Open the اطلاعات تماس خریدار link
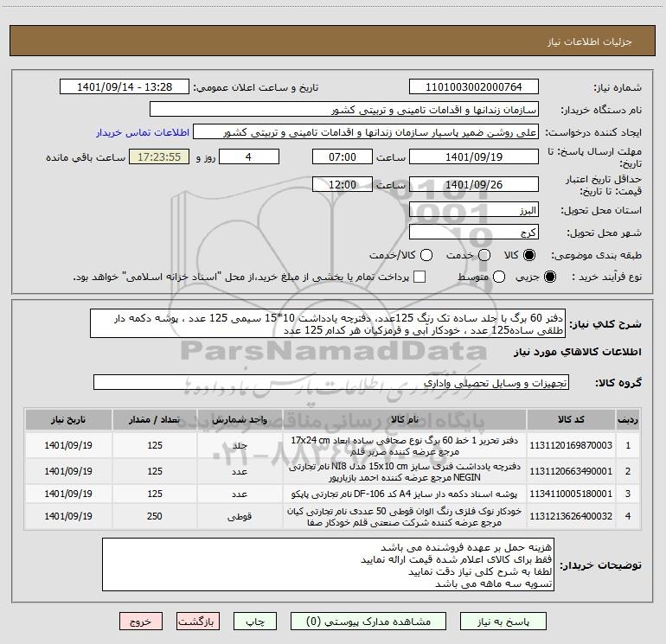 (x=143, y=132)
